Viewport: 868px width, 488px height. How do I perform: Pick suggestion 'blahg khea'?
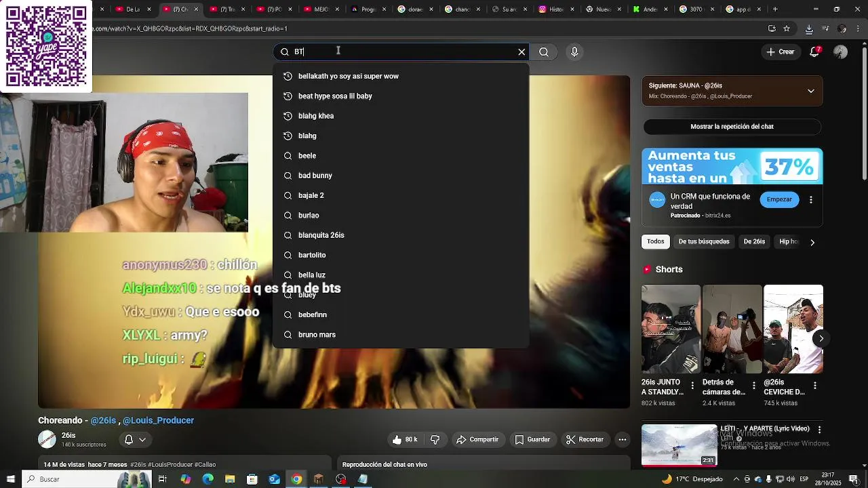point(401,116)
